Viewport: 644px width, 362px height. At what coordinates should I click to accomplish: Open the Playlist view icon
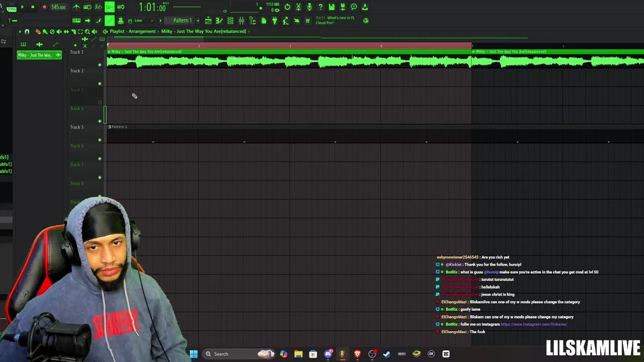[208, 21]
